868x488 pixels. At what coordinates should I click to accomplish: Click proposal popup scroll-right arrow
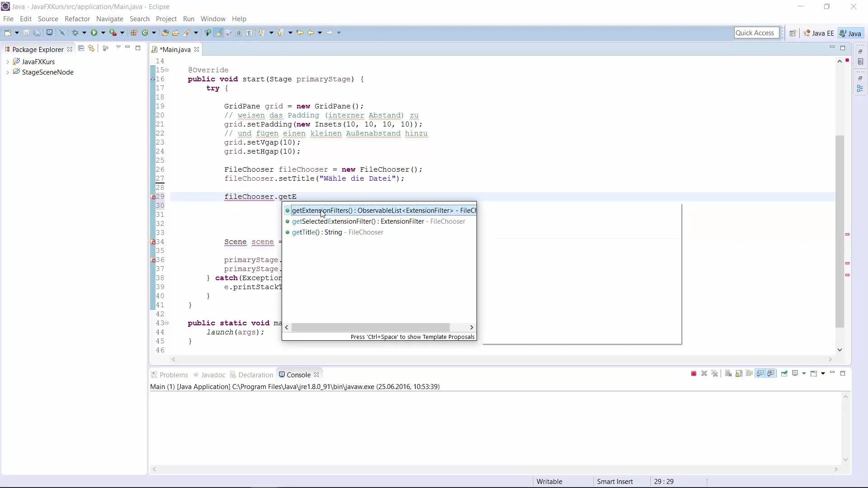(x=472, y=327)
